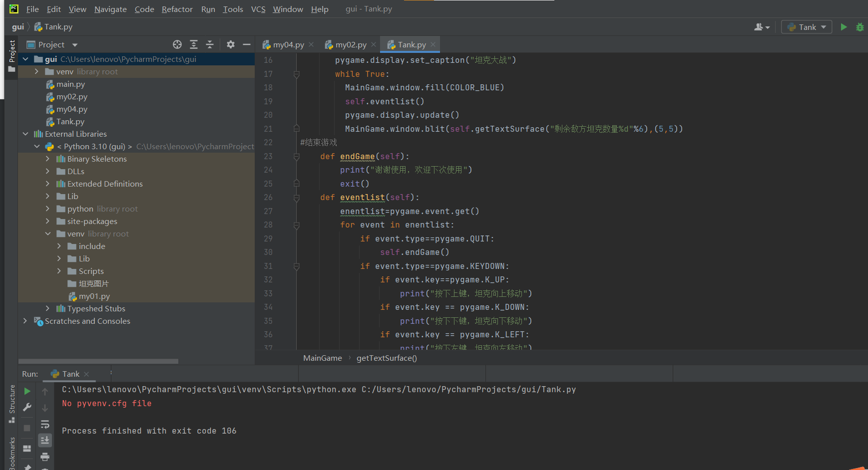Open the Structure tool window side tab
Screen dimensions: 868x470
(x=12, y=404)
